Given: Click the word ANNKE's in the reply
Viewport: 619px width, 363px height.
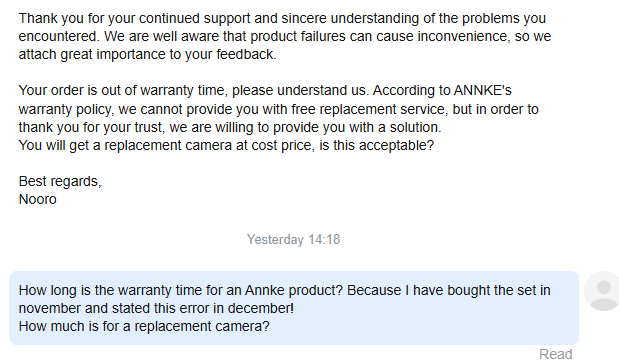Looking at the screenshot, I should (x=482, y=90).
